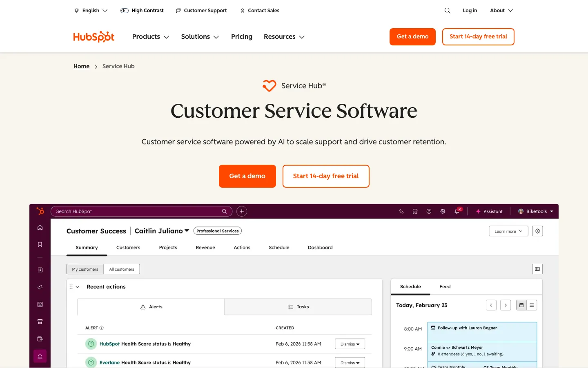The height and width of the screenshot is (368, 588).
Task: Toggle High Contrast mode
Action: coord(142,11)
